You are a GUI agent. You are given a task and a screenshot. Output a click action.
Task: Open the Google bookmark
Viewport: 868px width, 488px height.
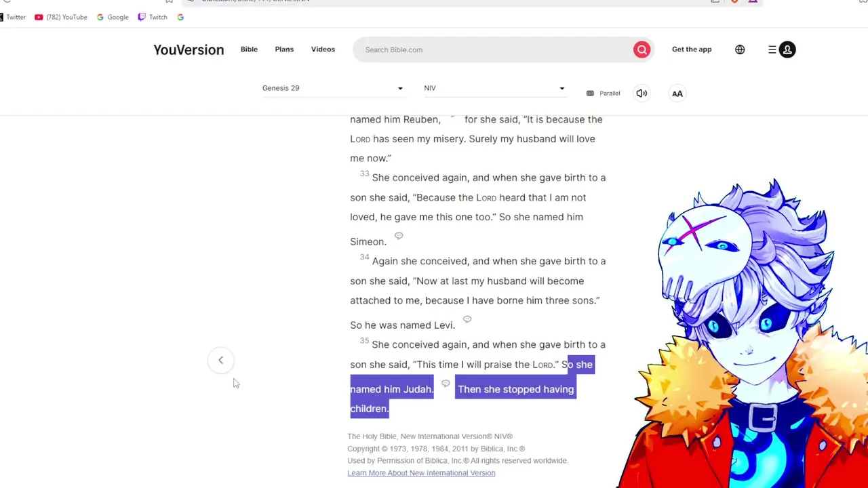[113, 17]
